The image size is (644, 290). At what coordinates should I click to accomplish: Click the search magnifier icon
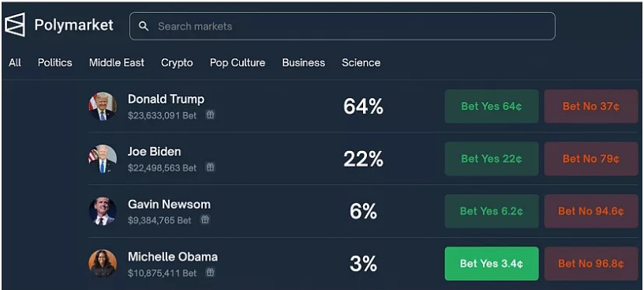[144, 26]
